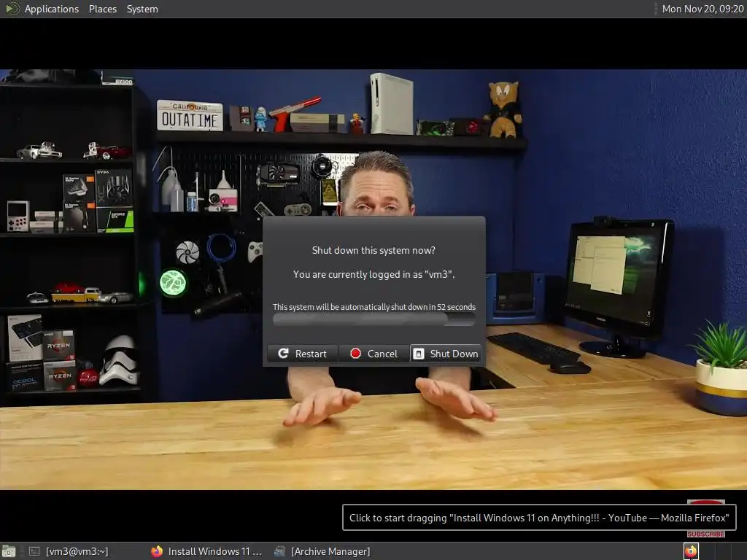Cancel the shutdown dialog

374,354
